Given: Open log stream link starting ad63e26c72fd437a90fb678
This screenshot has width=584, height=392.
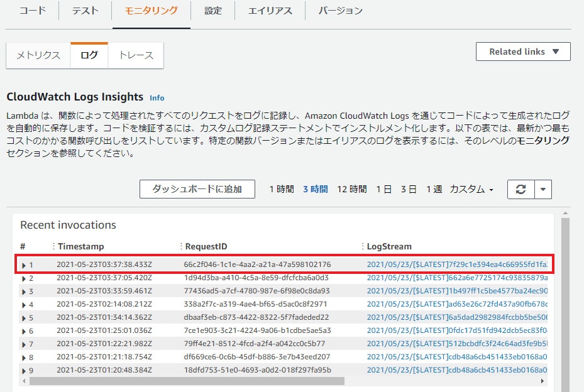Looking at the screenshot, I should pos(457,304).
